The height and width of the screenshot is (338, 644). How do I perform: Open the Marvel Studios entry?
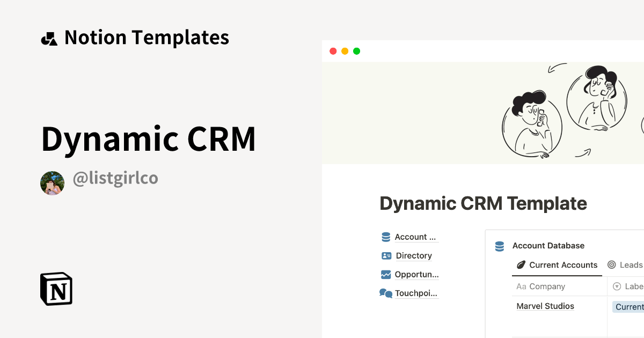point(545,306)
